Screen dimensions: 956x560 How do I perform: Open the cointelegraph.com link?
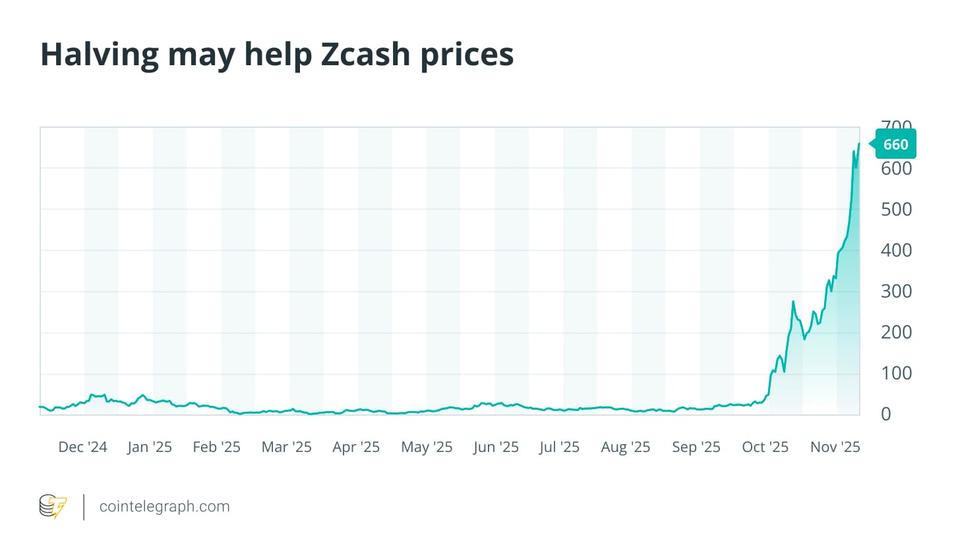164,507
